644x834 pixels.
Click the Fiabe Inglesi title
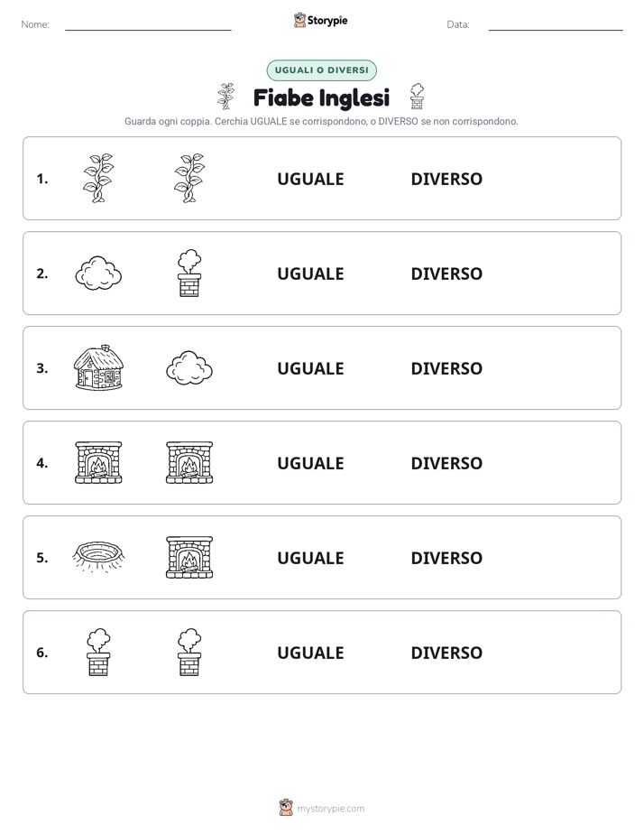coord(321,97)
